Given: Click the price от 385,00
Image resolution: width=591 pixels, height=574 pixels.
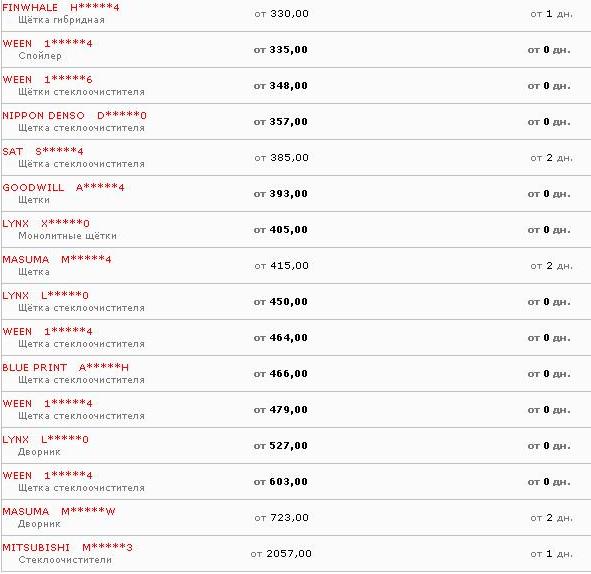Looking at the screenshot, I should pyautogui.click(x=281, y=158).
